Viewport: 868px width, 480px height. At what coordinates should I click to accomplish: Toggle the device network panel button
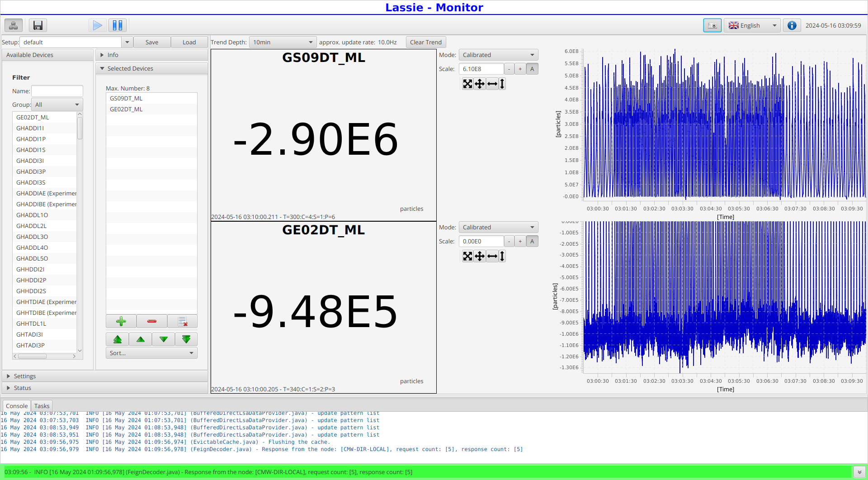click(x=14, y=25)
